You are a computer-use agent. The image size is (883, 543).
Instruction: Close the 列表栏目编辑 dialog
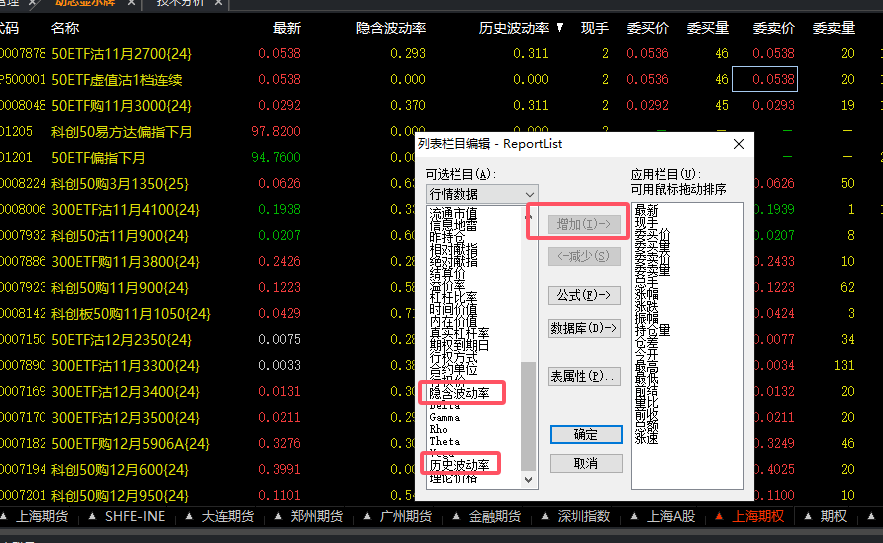739,144
